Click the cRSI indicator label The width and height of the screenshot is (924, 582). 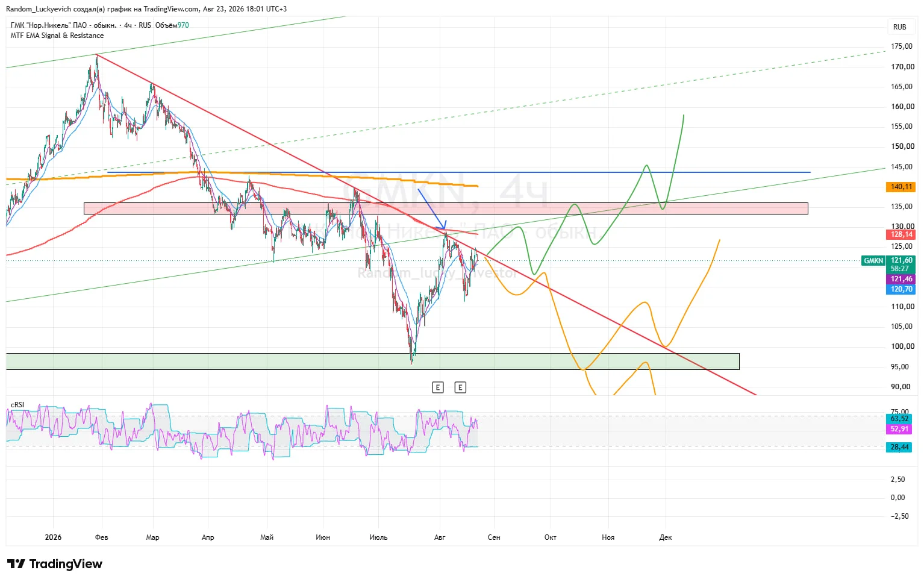tap(17, 405)
